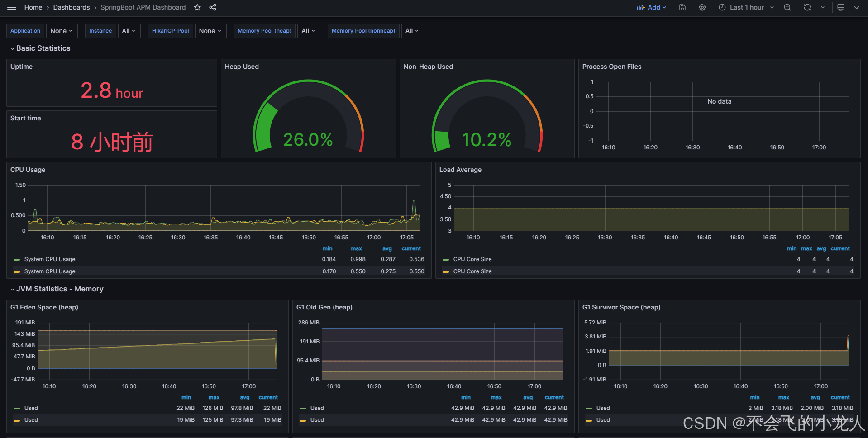Click the Load Average panel title
This screenshot has width=868, height=438.
pos(460,170)
